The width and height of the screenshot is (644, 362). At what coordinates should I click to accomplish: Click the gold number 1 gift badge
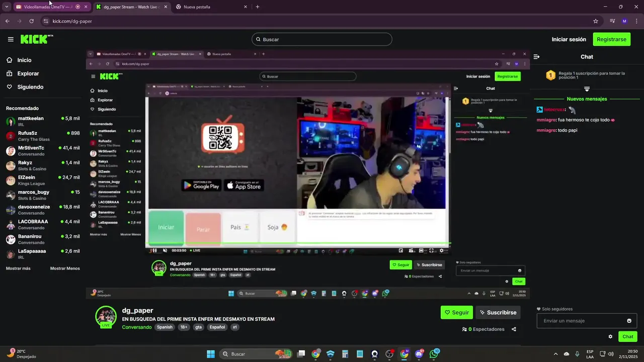[550, 75]
